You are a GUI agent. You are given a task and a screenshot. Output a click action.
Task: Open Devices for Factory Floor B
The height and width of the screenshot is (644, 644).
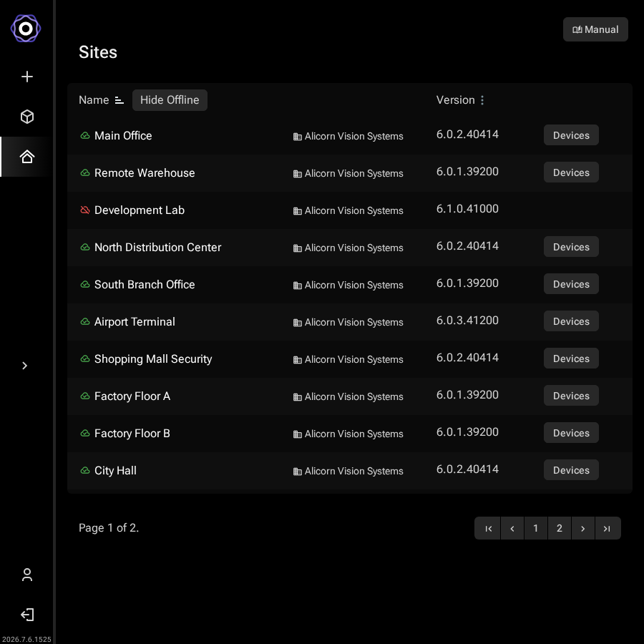click(571, 433)
